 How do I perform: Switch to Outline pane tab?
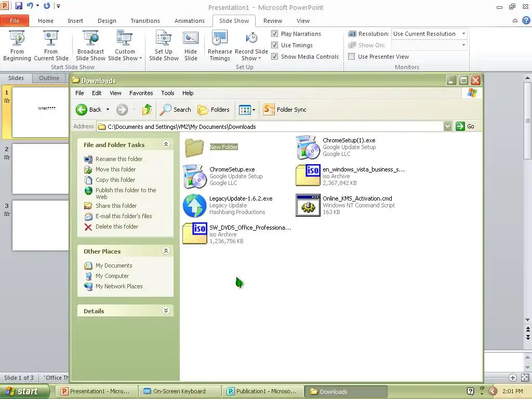point(49,78)
